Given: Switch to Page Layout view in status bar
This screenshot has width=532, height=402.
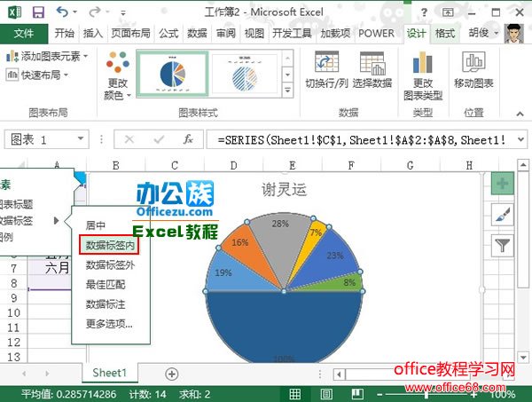Looking at the screenshot, I should click(326, 394).
